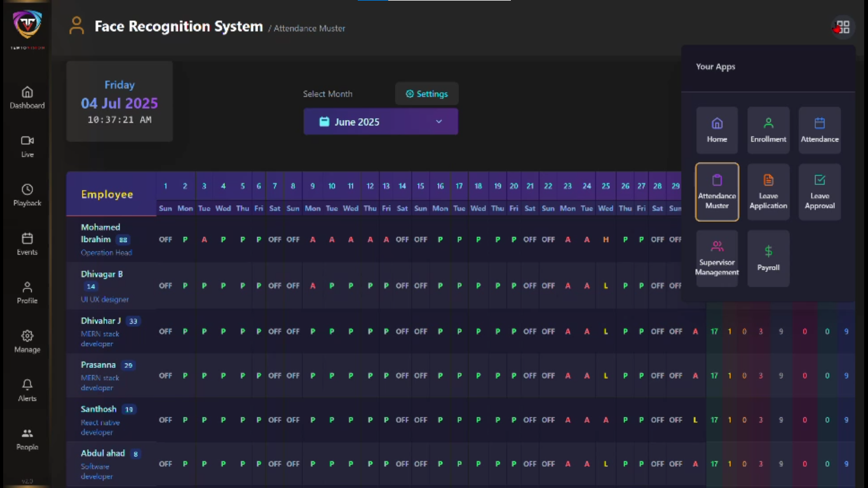This screenshot has width=868, height=488.
Task: Go to Playback in sidebar
Action: 27,195
